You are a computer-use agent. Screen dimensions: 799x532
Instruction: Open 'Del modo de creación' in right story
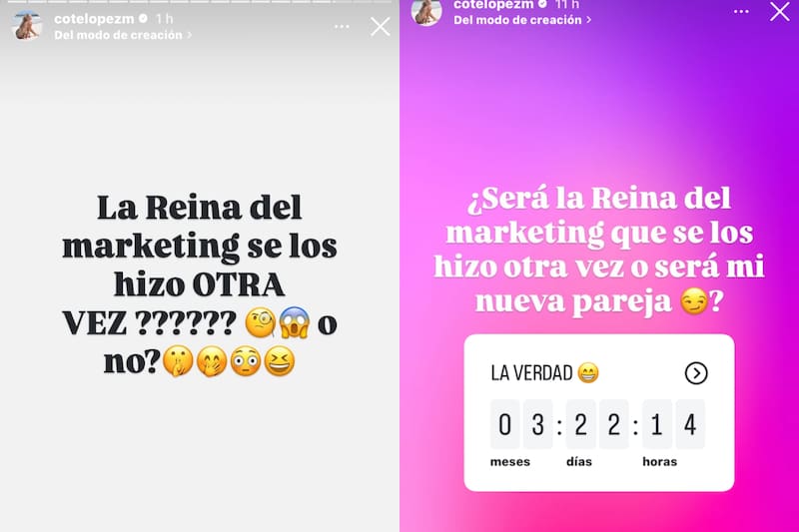(x=517, y=20)
